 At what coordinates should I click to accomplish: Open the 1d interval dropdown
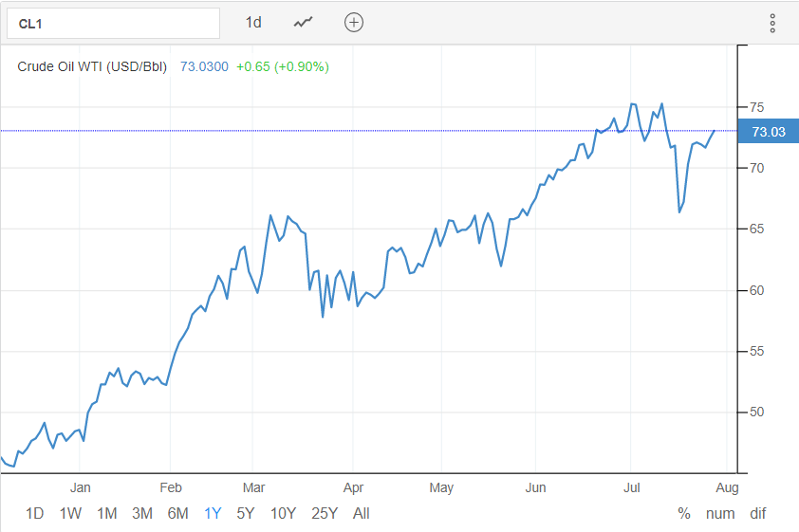coord(253,22)
